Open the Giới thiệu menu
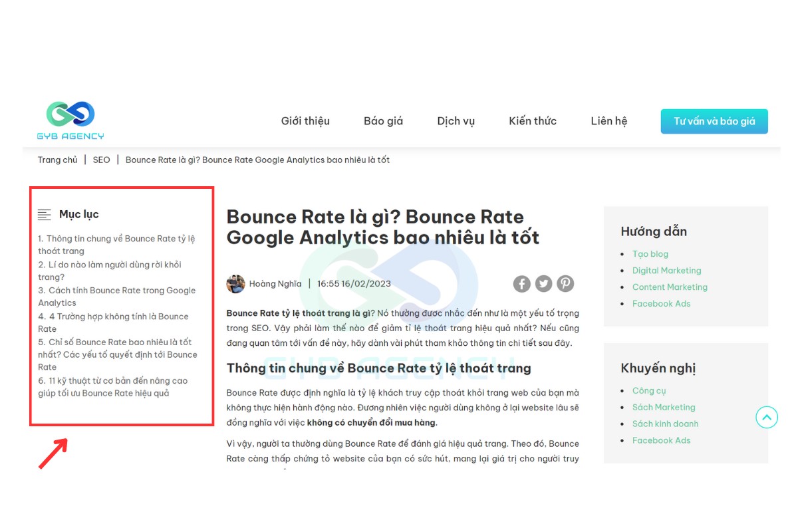798x532 pixels. point(305,121)
